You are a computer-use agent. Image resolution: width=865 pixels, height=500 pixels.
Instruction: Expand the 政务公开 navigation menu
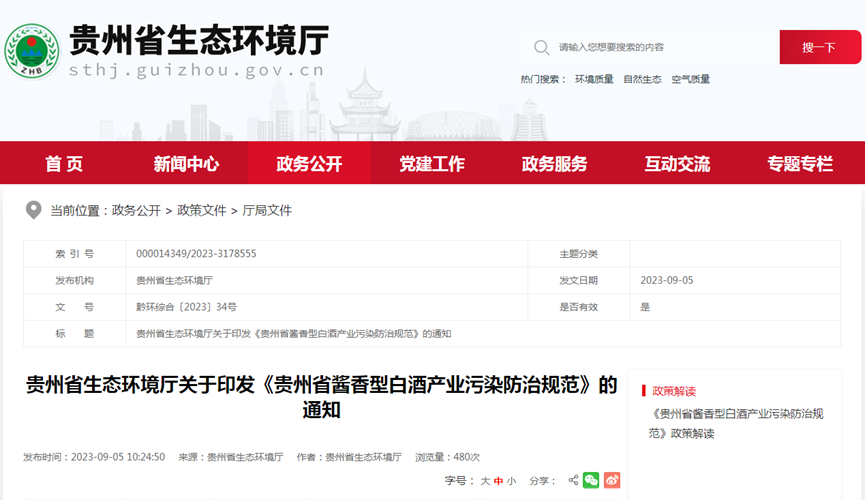click(309, 164)
